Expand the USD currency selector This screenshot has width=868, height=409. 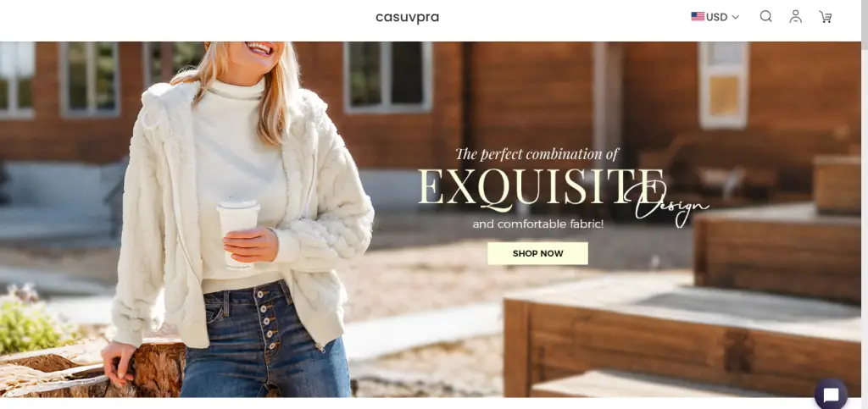coord(715,17)
